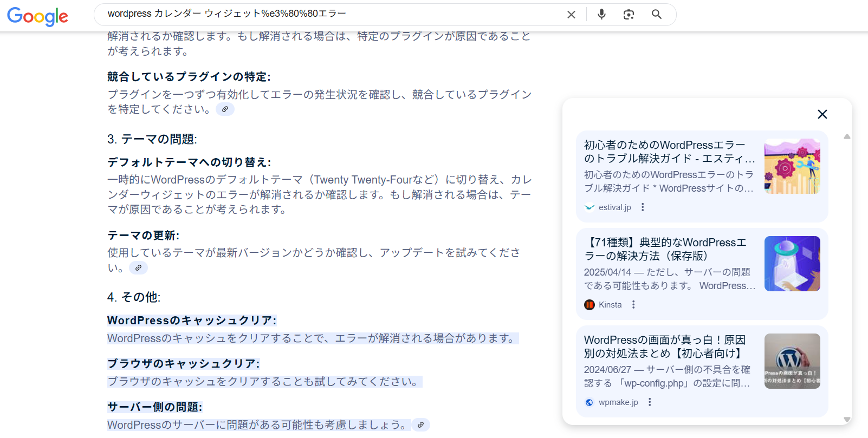
Task: Click heading サーバー側の問題:
Action: click(154, 407)
